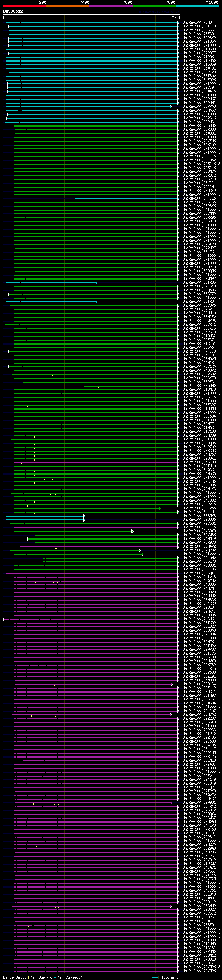This screenshot has height=980, width=222.
Task: Select the UniRef100_P0C5I2 label
Action: (x=199, y=913)
